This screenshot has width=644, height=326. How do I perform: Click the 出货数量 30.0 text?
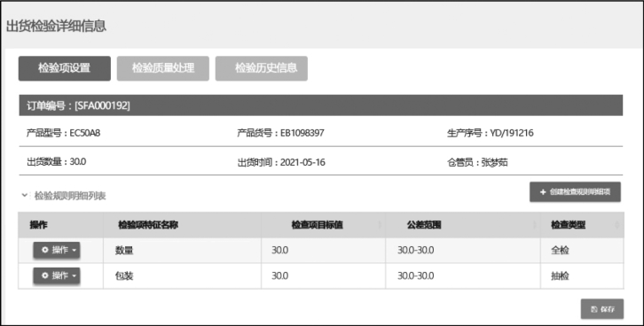pos(56,161)
